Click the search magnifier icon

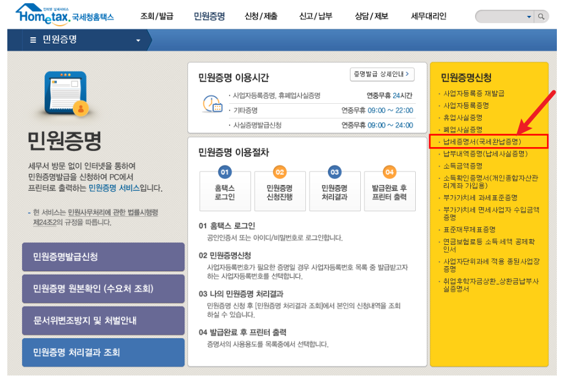[x=541, y=16]
